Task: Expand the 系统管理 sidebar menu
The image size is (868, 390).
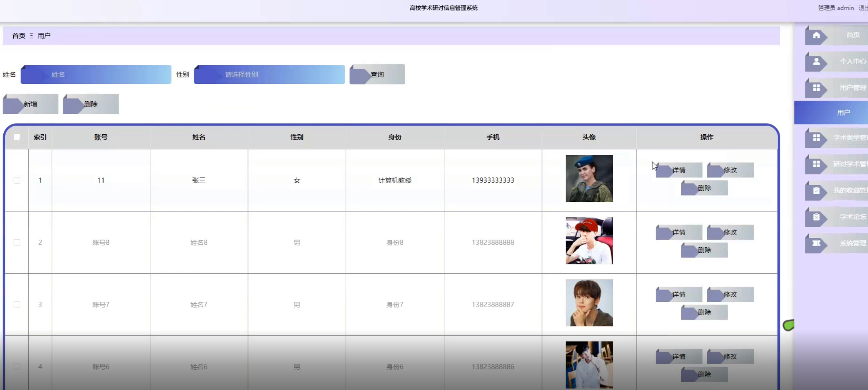Action: coord(846,243)
